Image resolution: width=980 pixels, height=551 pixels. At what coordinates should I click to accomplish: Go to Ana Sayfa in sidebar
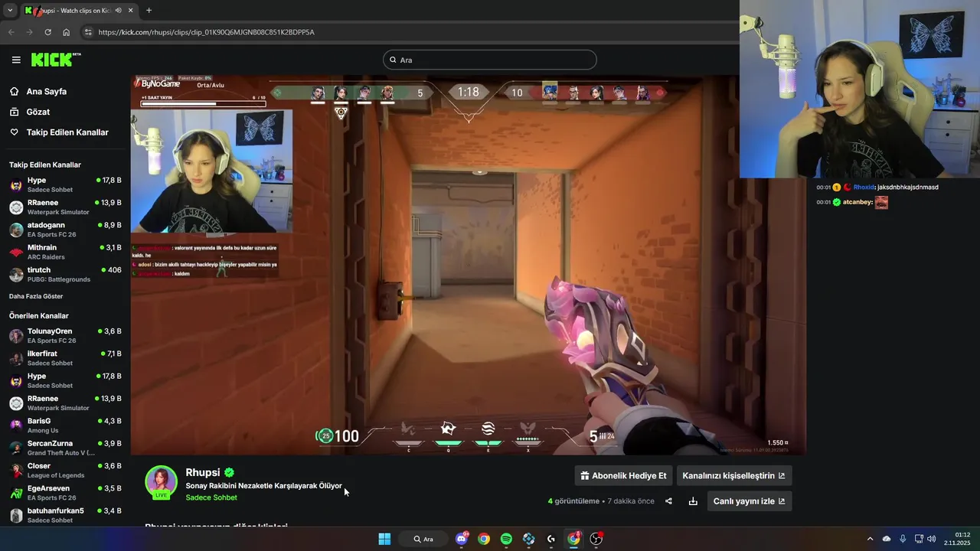click(x=47, y=91)
